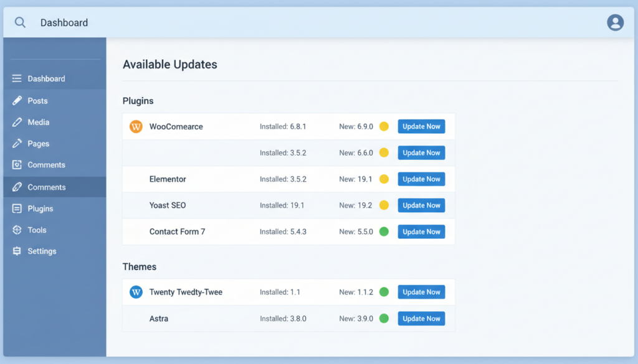This screenshot has width=638, height=364.
Task: Click the Tools globe icon
Action: [17, 230]
